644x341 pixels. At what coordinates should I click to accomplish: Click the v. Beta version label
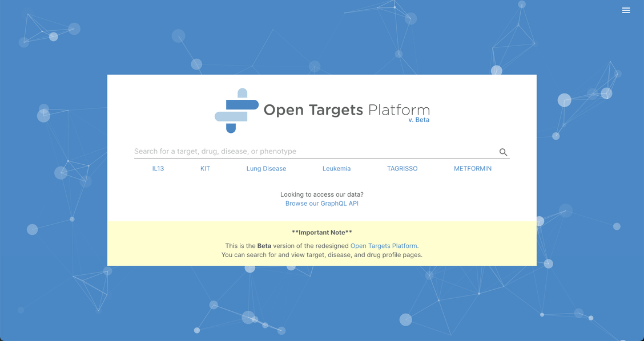[420, 120]
